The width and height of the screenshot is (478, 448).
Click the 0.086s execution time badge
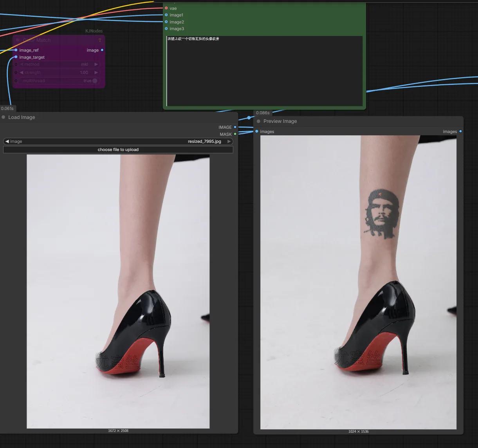tap(263, 113)
